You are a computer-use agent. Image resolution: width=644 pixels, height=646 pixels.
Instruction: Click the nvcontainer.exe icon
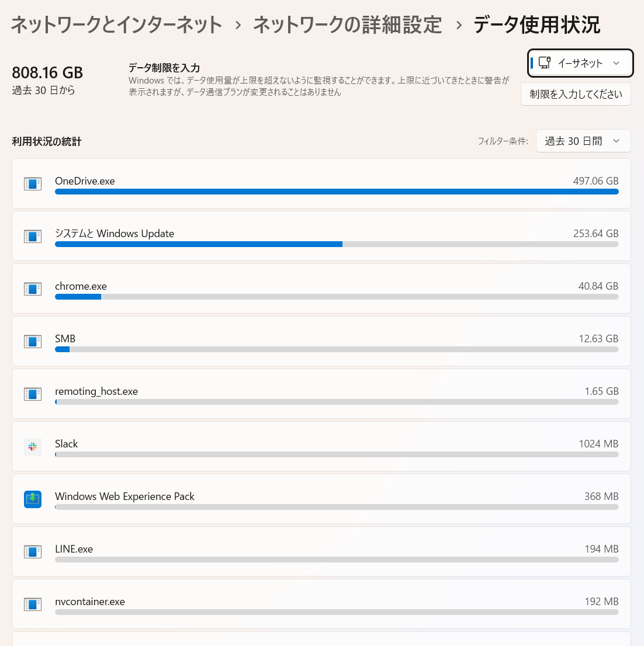click(32, 604)
